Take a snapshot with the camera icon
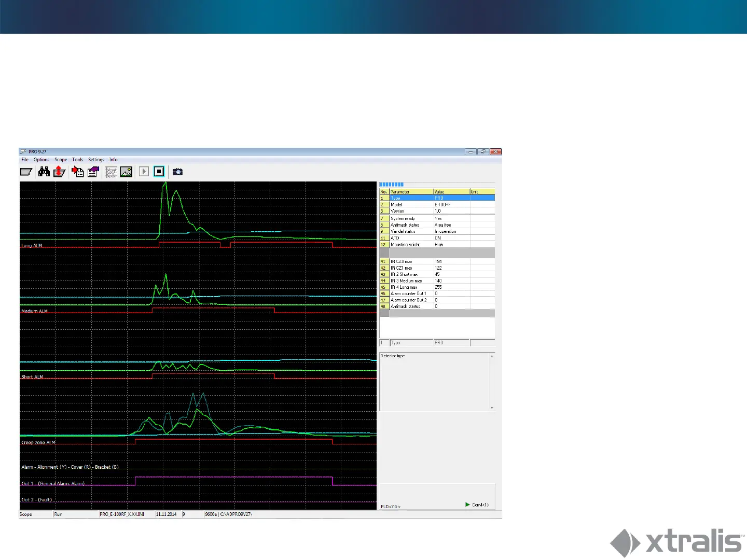 point(177,172)
